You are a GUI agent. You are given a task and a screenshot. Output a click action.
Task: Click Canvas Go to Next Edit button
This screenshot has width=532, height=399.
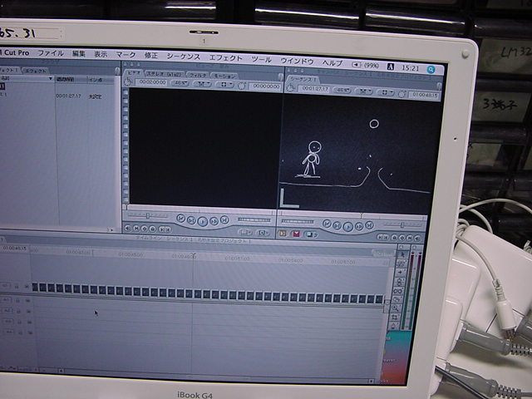369,225
